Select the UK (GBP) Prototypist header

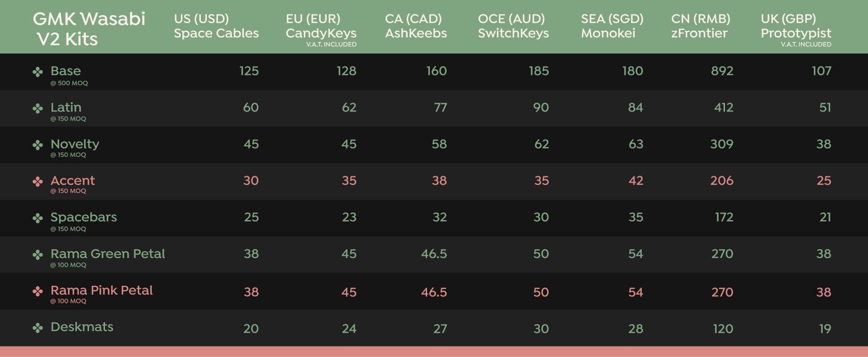click(x=796, y=26)
